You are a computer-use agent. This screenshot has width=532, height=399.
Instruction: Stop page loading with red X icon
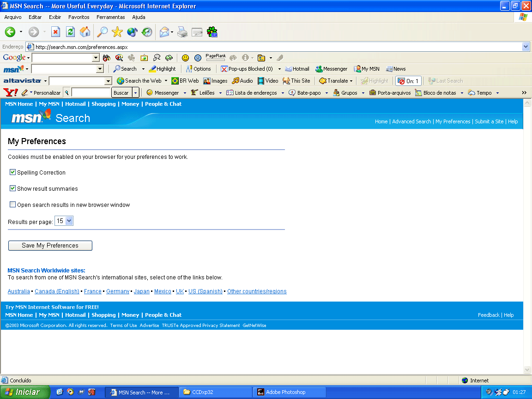point(55,32)
